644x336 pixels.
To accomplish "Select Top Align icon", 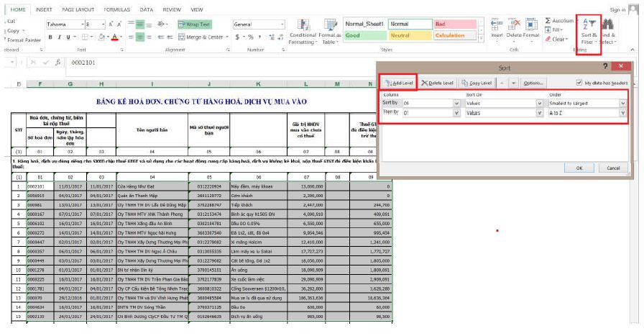I will [x=131, y=24].
